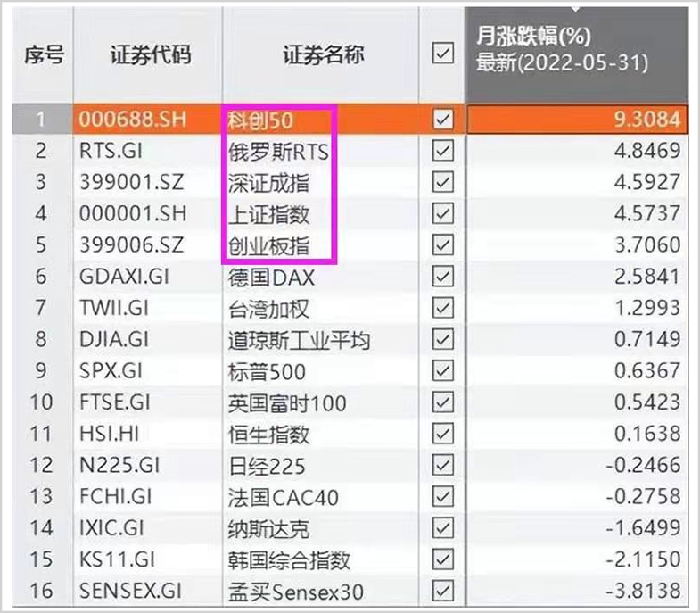Select code KS11.GI
This screenshot has width=700, height=613.
[x=117, y=559]
